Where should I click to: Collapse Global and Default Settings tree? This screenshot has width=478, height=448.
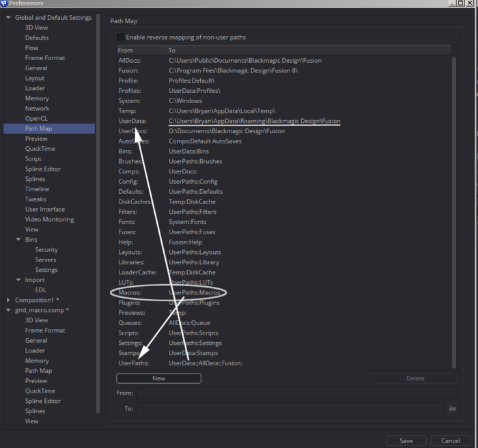point(8,17)
